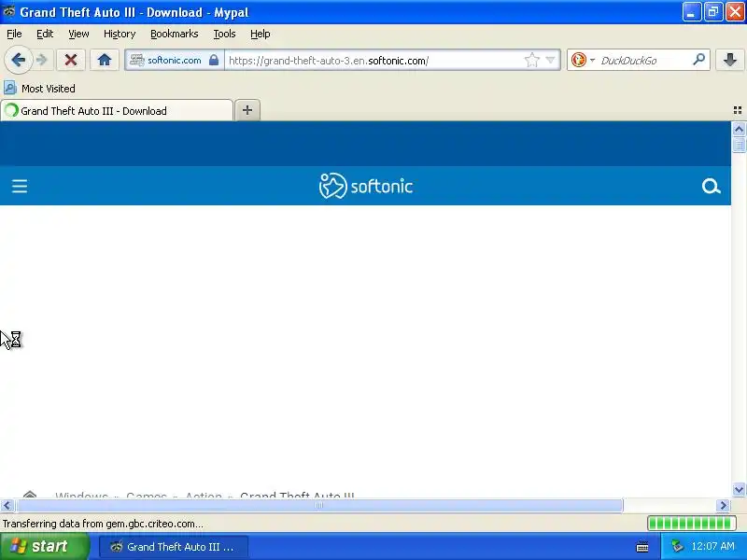Open the home page button
The width and height of the screenshot is (747, 560).
tap(104, 60)
